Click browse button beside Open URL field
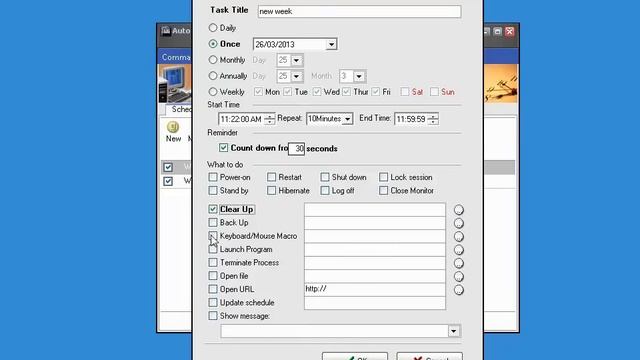This screenshot has width=640, height=360. (x=459, y=290)
